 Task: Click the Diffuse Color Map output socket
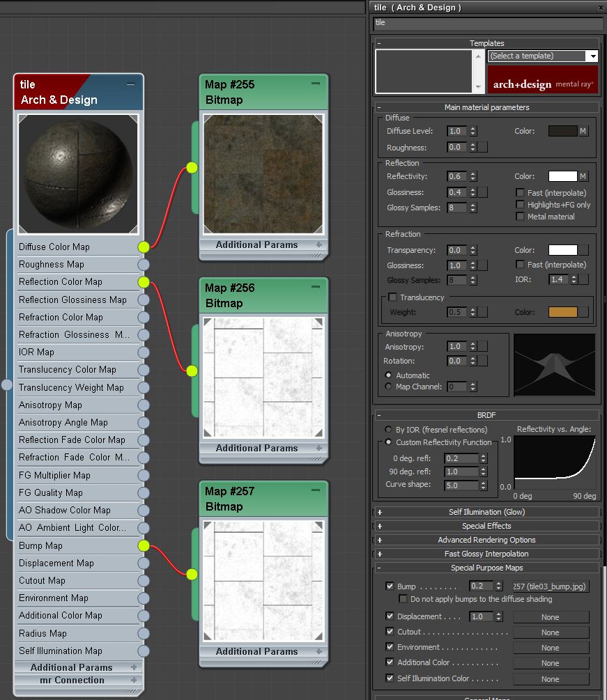pyautogui.click(x=144, y=247)
